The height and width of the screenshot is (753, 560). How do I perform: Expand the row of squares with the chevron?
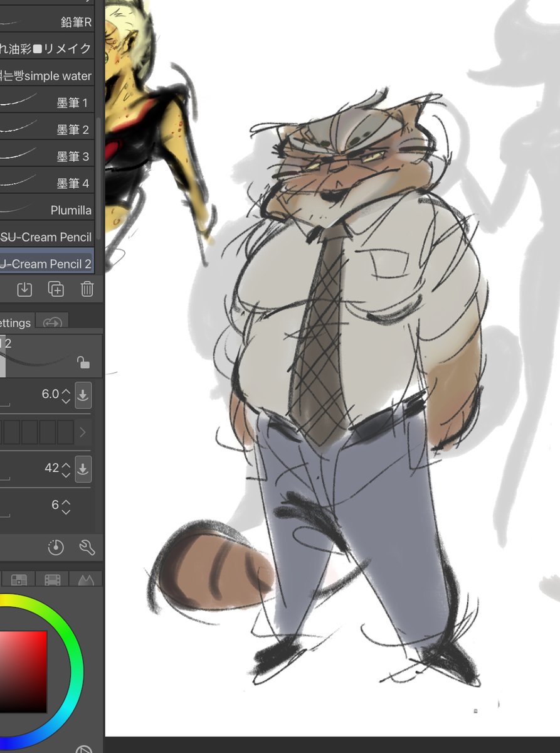(x=83, y=432)
